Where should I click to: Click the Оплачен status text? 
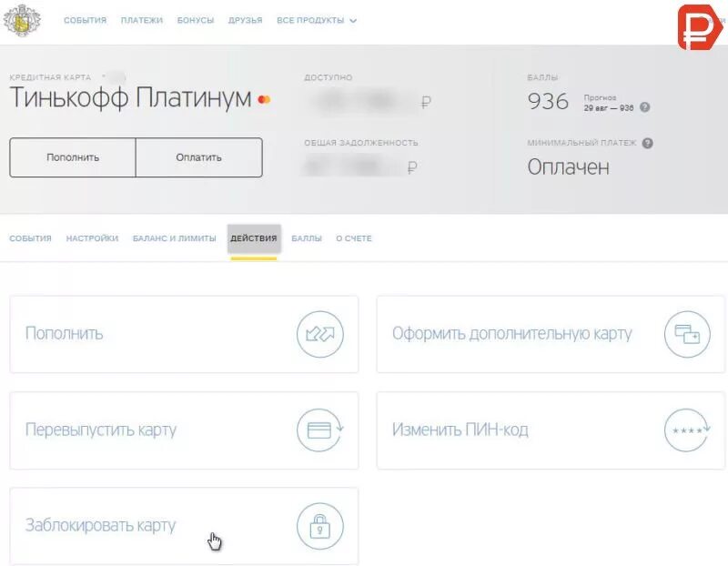pos(568,167)
